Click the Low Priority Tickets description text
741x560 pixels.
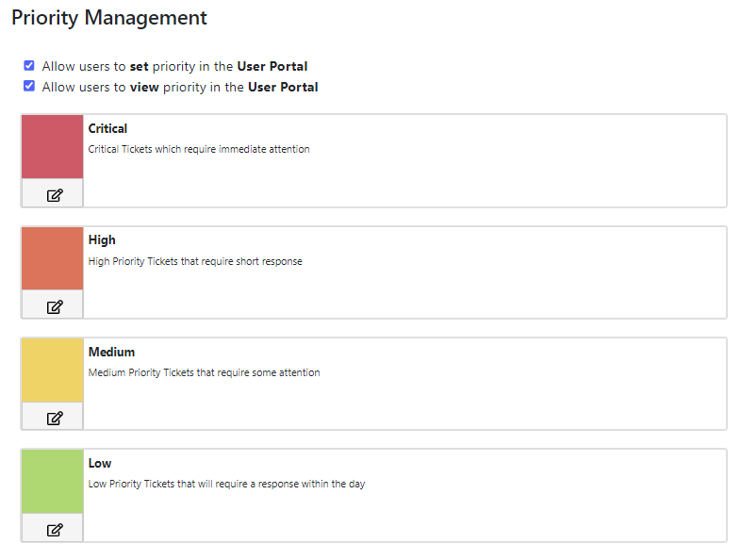pos(227,484)
